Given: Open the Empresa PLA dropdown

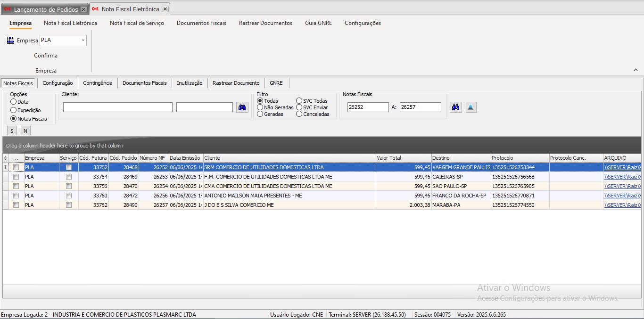Looking at the screenshot, I should (x=83, y=41).
